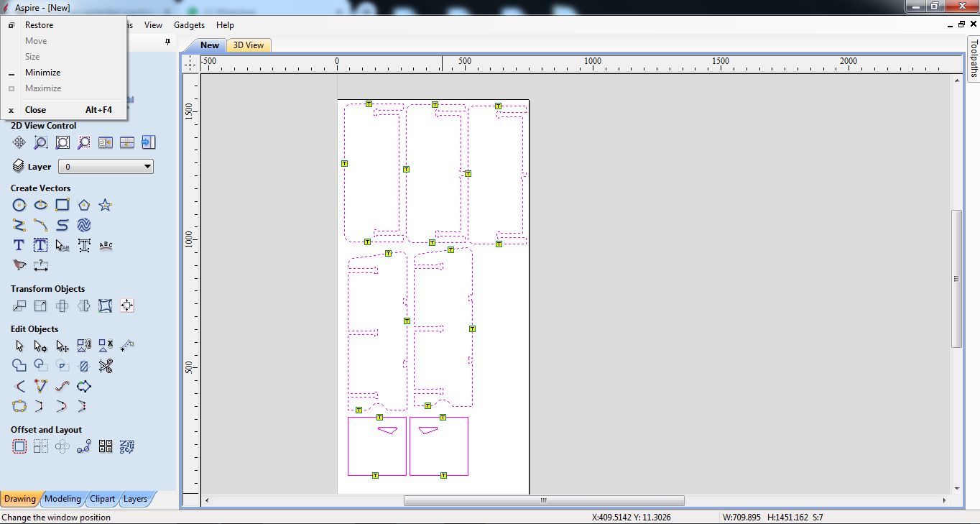Restore the inner document window
Image resolution: width=980 pixels, height=524 pixels.
click(962, 24)
